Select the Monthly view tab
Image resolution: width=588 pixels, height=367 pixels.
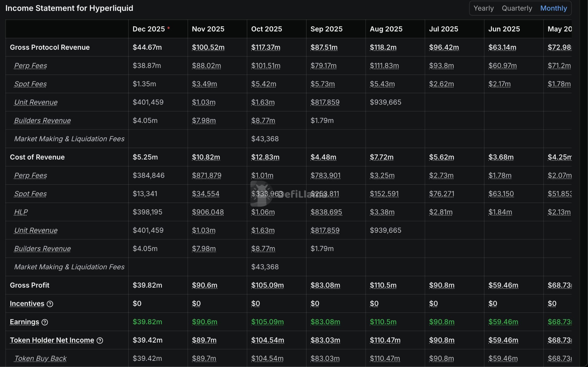[553, 8]
